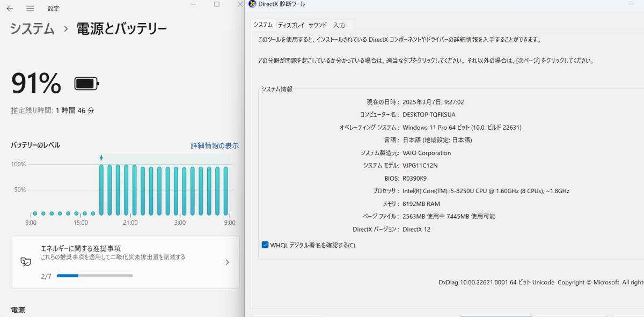Screen dimensions: 644x317
Task: Select memory value 8192MB RAM
Action: click(421, 204)
